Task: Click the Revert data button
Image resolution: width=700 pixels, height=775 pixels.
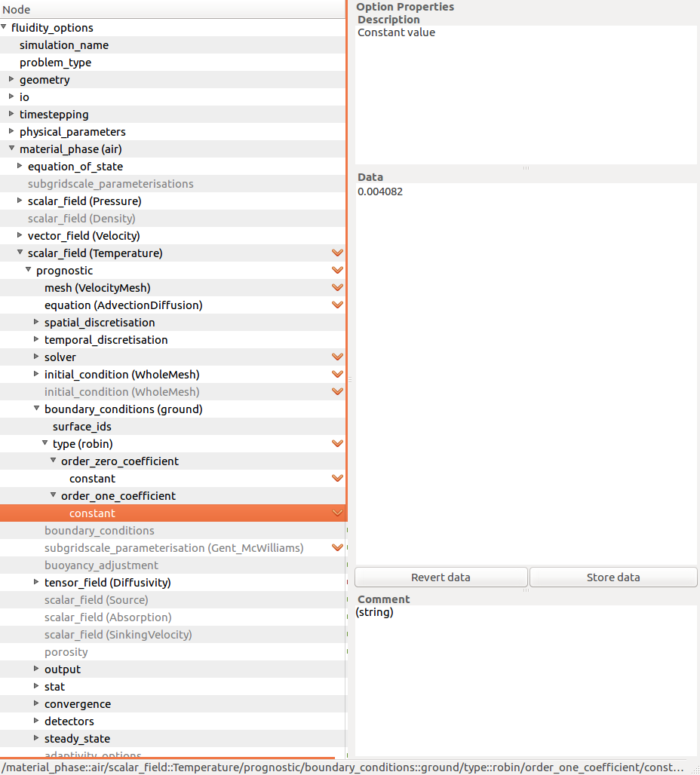Action: pyautogui.click(x=441, y=577)
